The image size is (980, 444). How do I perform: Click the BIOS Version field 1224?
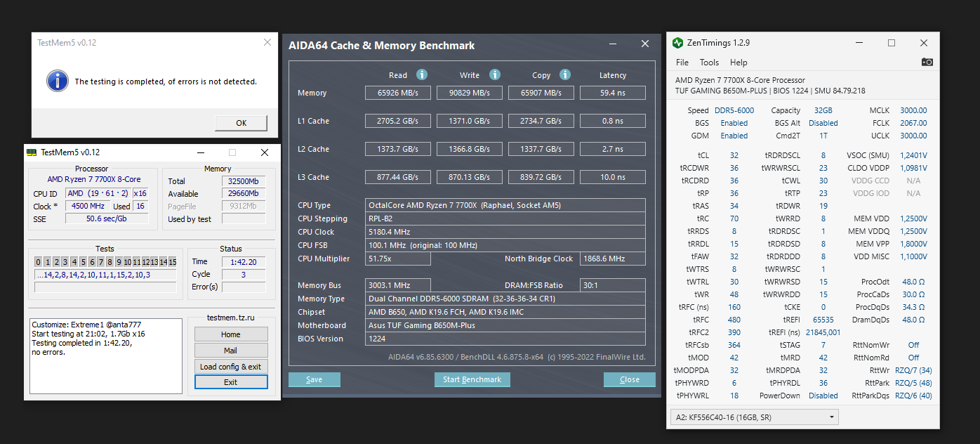tap(505, 339)
